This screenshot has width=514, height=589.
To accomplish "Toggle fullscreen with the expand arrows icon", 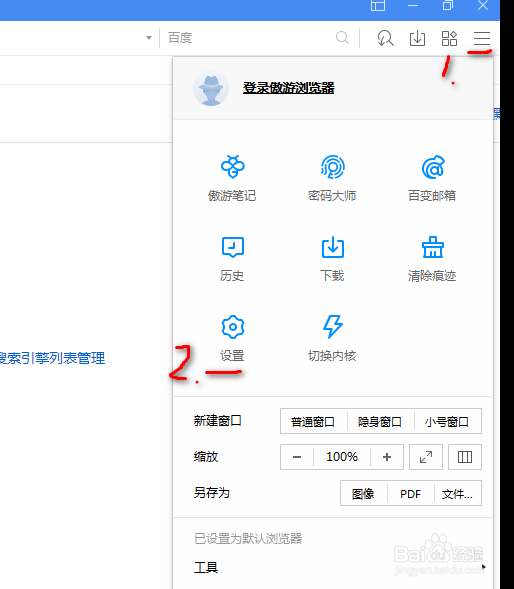I will (426, 457).
